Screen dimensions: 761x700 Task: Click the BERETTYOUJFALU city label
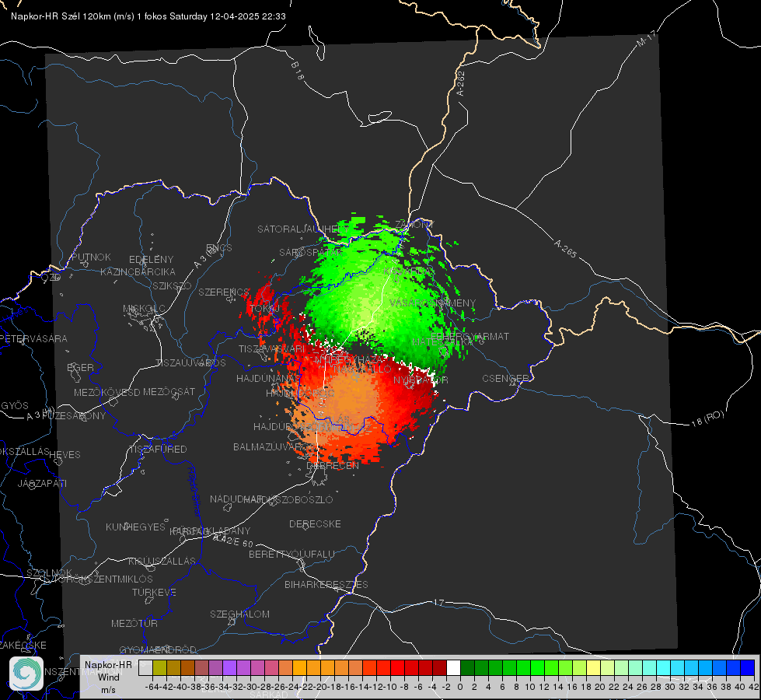pyautogui.click(x=291, y=554)
